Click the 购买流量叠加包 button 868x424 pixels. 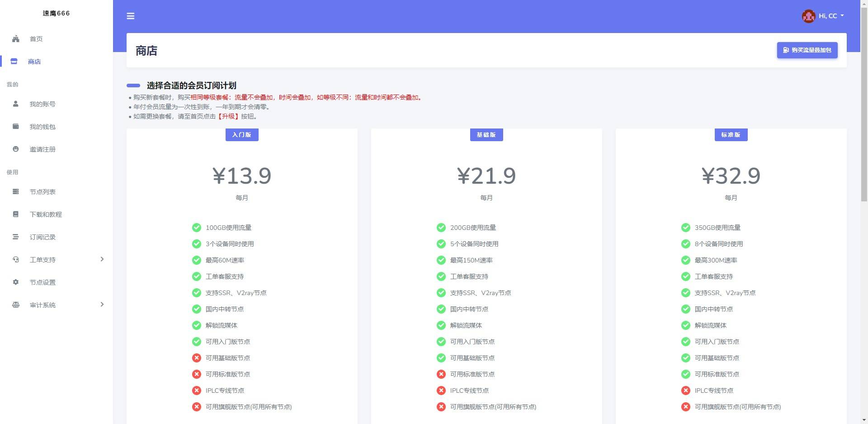pos(807,50)
